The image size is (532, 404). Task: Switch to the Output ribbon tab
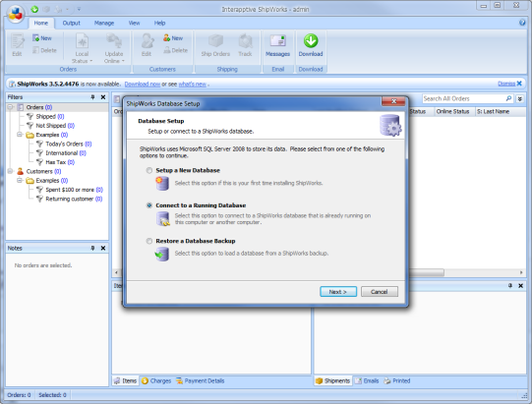coord(71,23)
